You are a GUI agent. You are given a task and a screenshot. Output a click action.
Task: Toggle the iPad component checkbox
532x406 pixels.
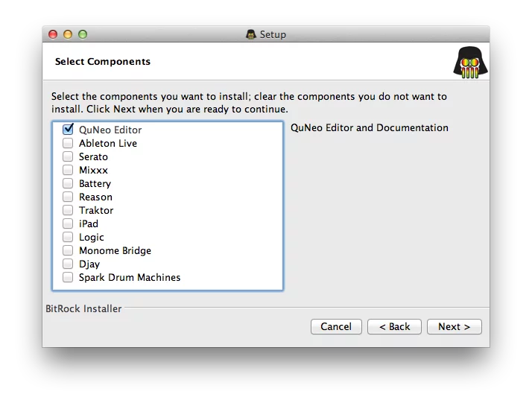[x=68, y=223]
